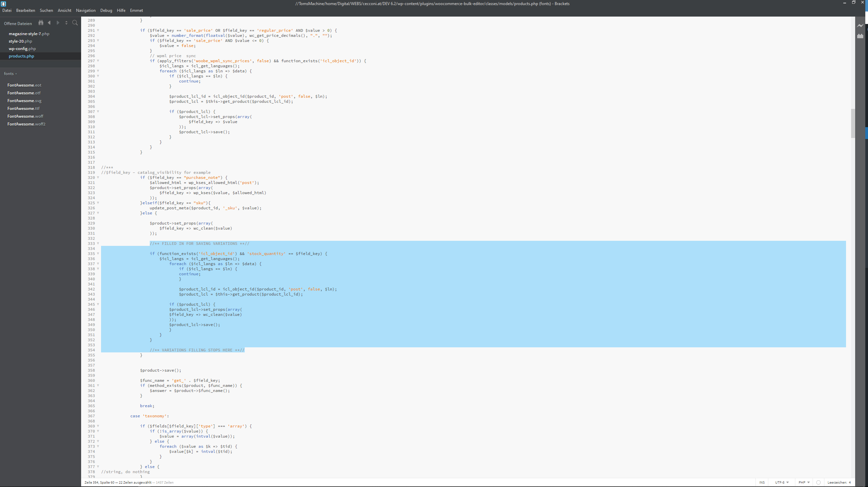
Task: Open the Debug menu
Action: point(106,10)
